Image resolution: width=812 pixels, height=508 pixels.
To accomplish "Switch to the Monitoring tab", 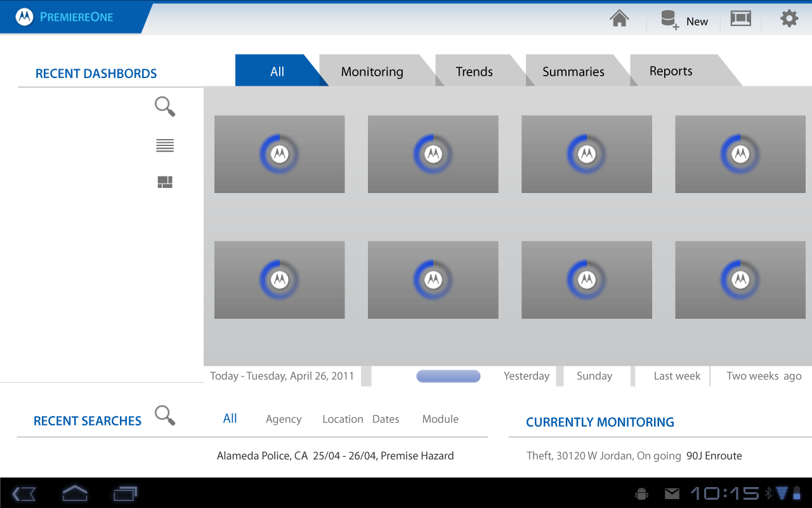I will [372, 70].
